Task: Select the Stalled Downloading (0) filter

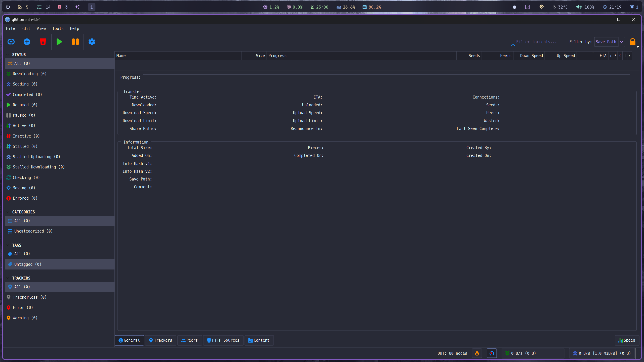Action: 60,167
